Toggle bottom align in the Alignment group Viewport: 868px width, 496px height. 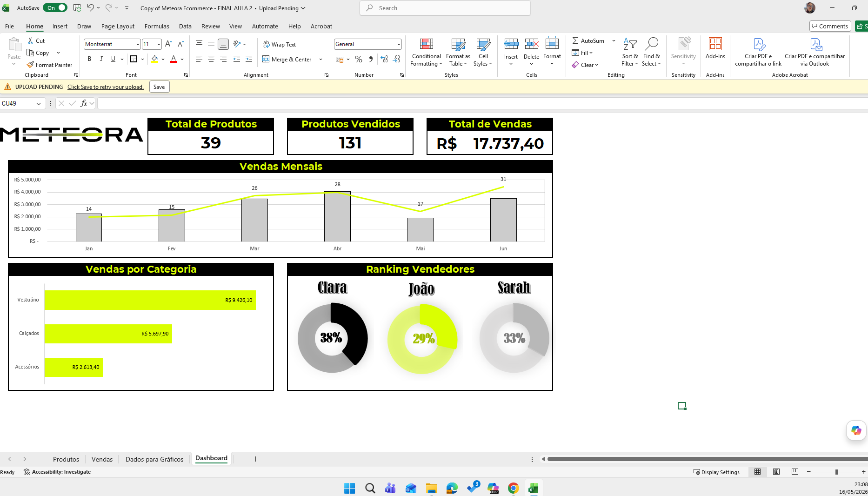tap(223, 44)
